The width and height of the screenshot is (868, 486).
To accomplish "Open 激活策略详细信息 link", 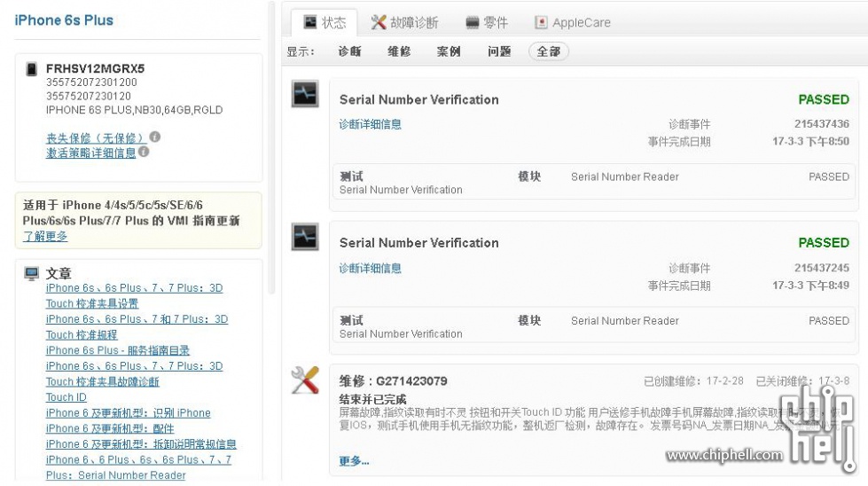I will (x=90, y=153).
